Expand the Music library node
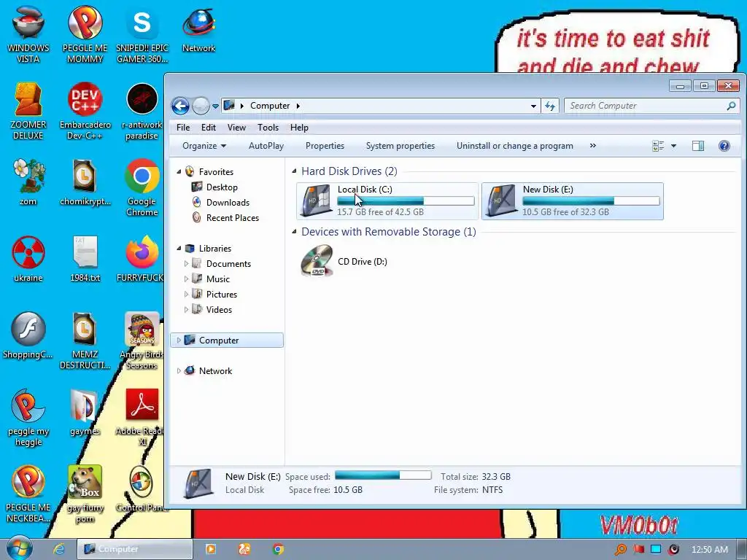Image resolution: width=747 pixels, height=560 pixels. pos(186,279)
